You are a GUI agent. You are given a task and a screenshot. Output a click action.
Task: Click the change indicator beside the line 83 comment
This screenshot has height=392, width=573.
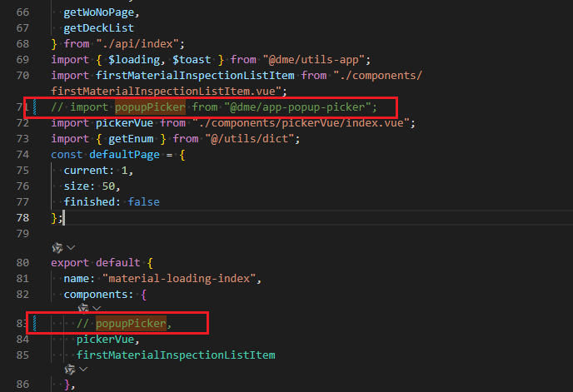pyautogui.click(x=35, y=323)
